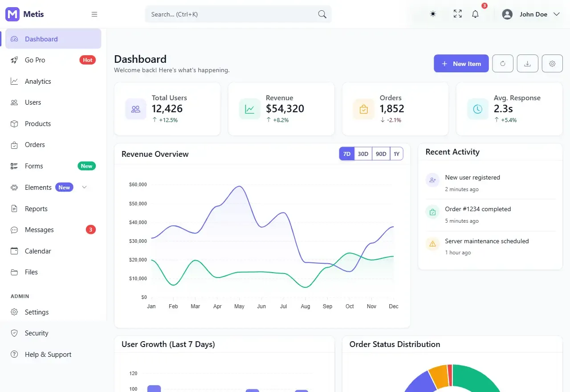The height and width of the screenshot is (392, 570).
Task: Click the refresh icon button
Action: [x=503, y=64]
